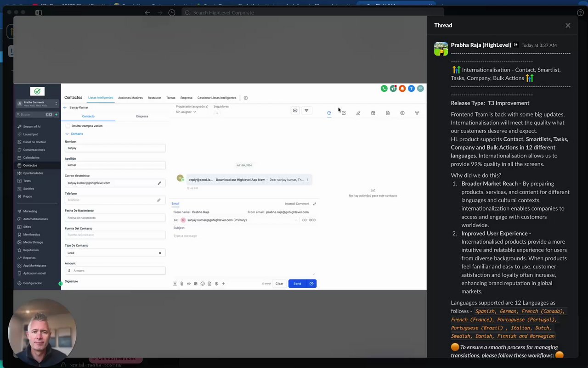Click the Send button
The image size is (588, 368).
297,284
